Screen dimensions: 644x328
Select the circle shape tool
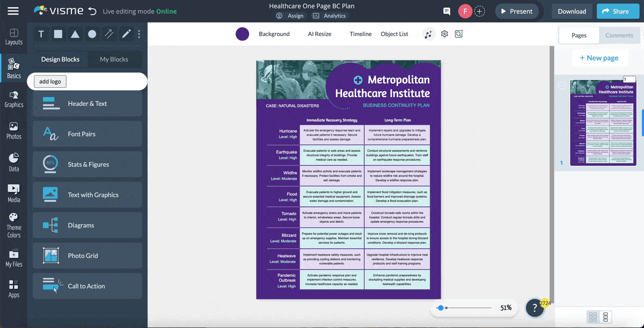92,34
